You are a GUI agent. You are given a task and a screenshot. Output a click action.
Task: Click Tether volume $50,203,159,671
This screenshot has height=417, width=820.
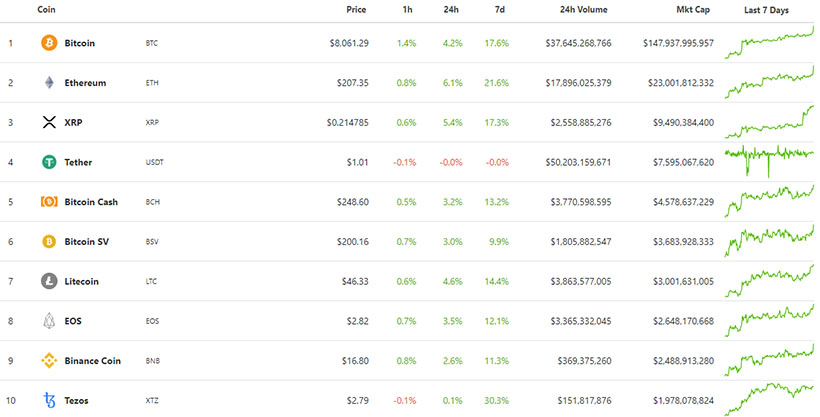(x=578, y=162)
